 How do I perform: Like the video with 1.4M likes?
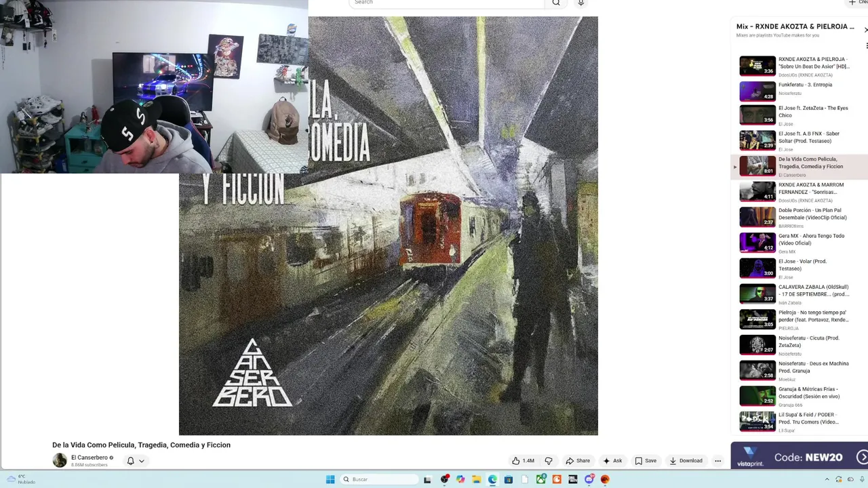[523, 461]
